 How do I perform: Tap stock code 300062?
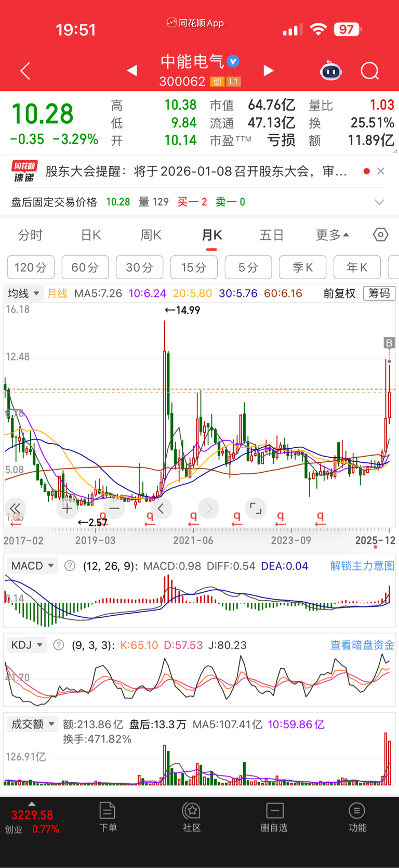[x=182, y=82]
